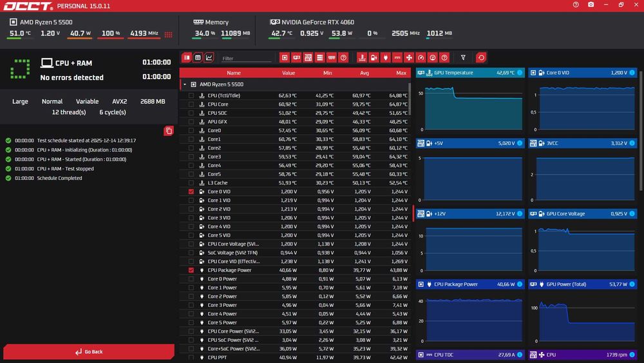Screen dimensions: 644x363
Task: Check the L3 Cache checkbox
Action: [x=191, y=183]
